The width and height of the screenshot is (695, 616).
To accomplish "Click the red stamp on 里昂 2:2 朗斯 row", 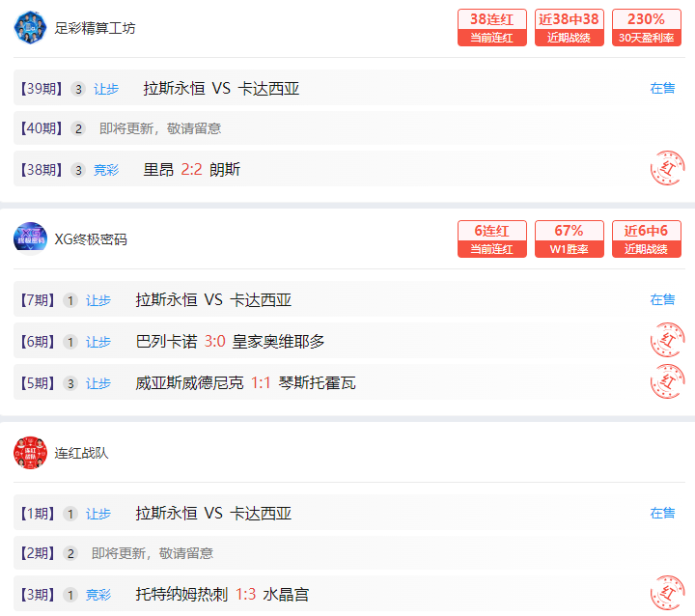I will pyautogui.click(x=668, y=168).
